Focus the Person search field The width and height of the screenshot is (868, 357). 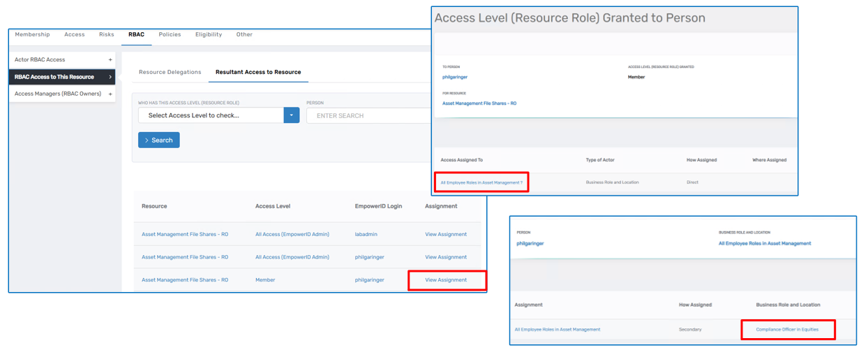coord(368,115)
